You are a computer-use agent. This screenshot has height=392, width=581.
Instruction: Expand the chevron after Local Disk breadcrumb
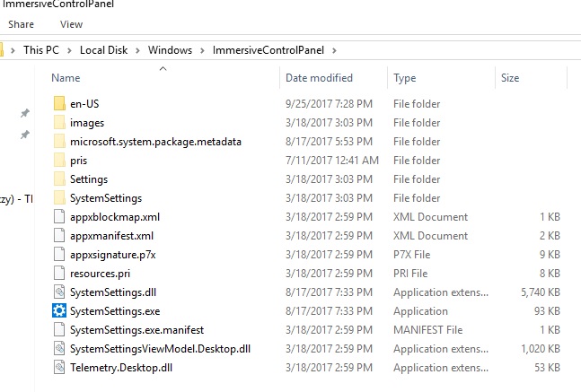click(x=137, y=50)
